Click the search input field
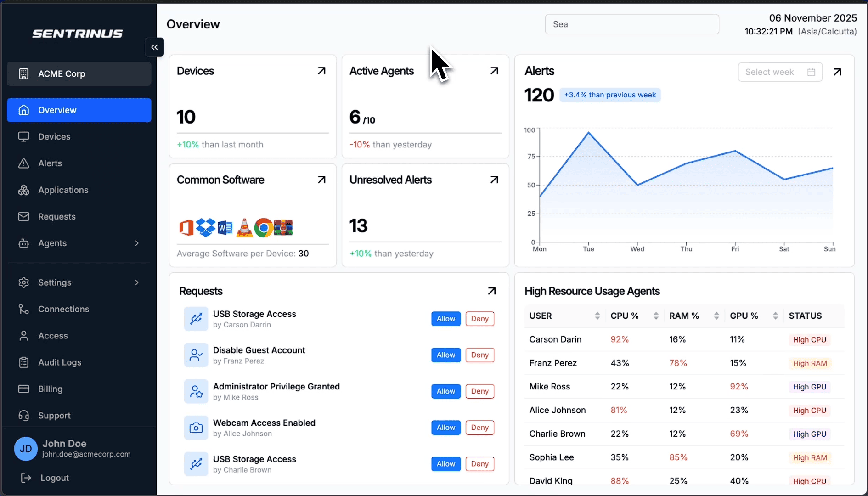 (x=631, y=24)
